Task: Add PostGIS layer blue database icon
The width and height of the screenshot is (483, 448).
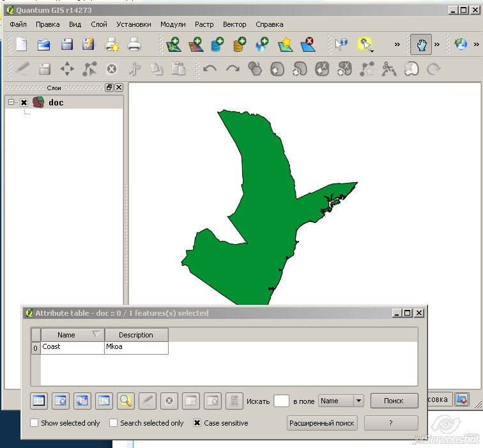Action: coord(217,45)
